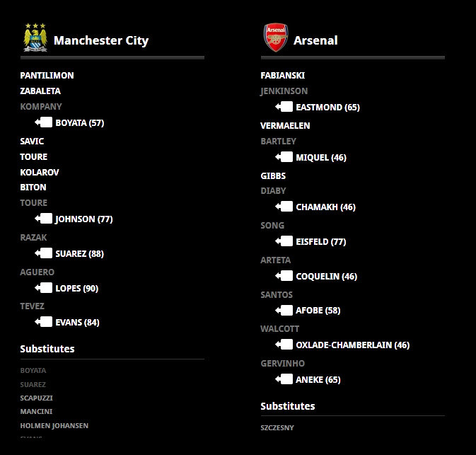The width and height of the screenshot is (476, 455).
Task: Click SZCZESNY in Arsenal substitutes list
Action: [x=277, y=427]
